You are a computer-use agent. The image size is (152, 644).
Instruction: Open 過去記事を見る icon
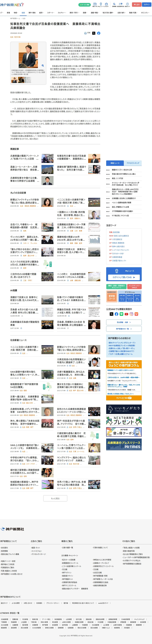pyautogui.click(x=121, y=4)
